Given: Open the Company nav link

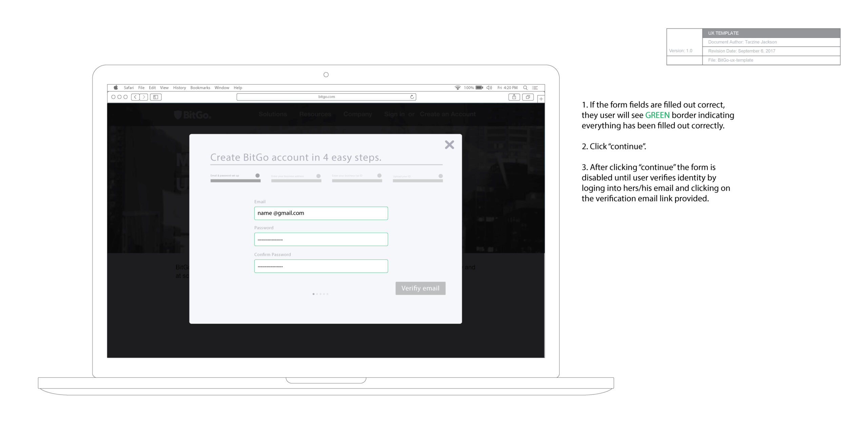Looking at the screenshot, I should [x=357, y=114].
